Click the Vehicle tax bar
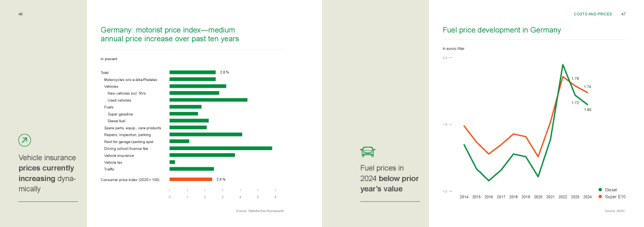The image size is (644, 227). 172,162
